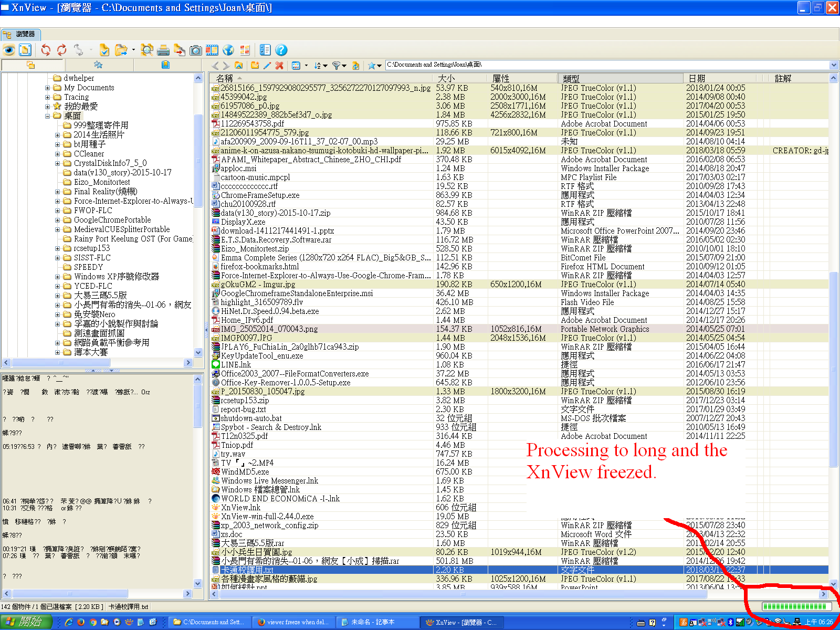Expand the My Documents tree node

[x=48, y=88]
